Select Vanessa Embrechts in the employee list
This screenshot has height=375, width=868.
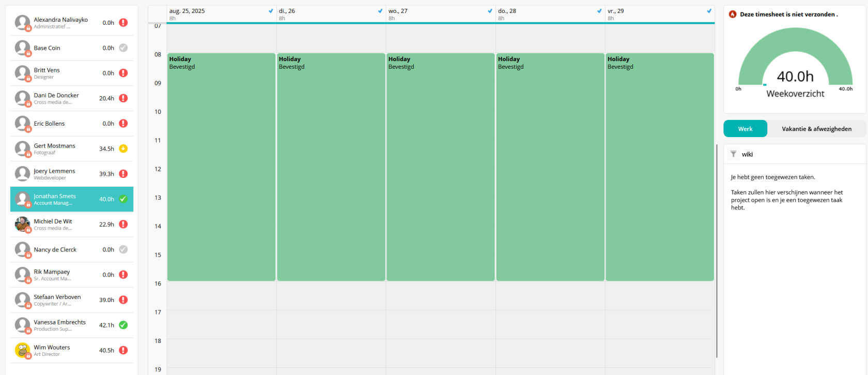(x=72, y=325)
